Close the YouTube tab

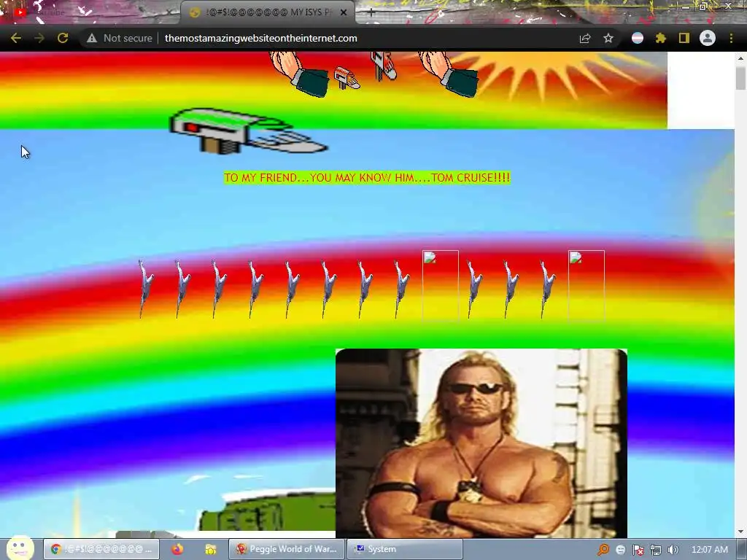[x=169, y=12]
